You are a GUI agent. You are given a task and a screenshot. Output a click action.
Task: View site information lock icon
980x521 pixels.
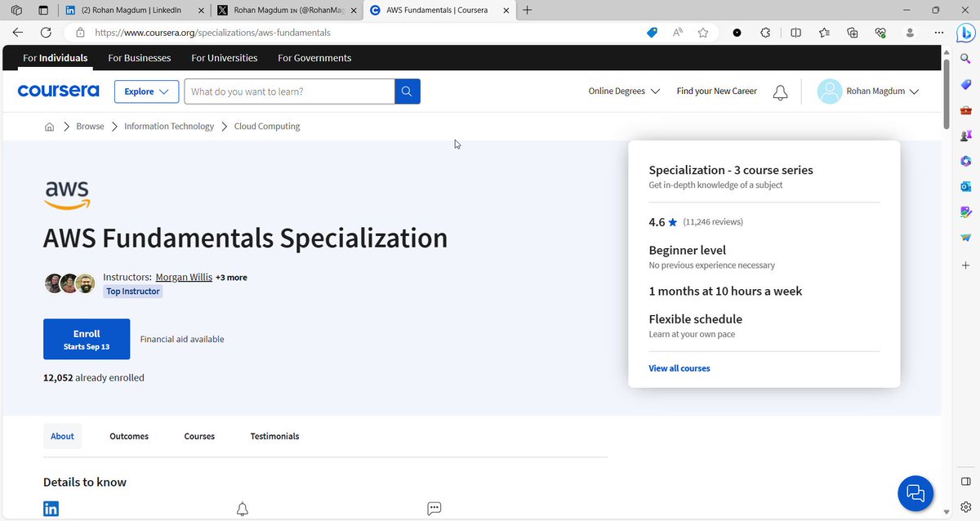pos(80,33)
